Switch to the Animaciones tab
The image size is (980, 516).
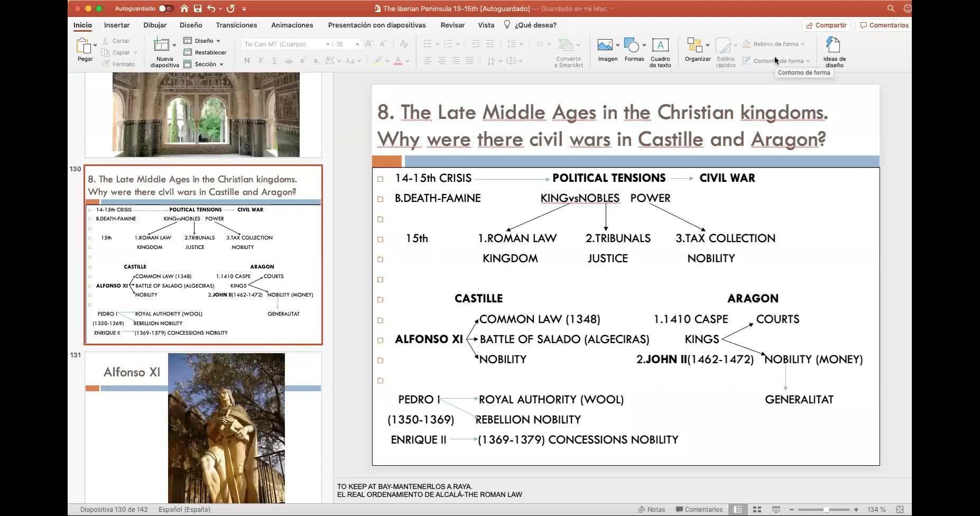click(x=292, y=25)
